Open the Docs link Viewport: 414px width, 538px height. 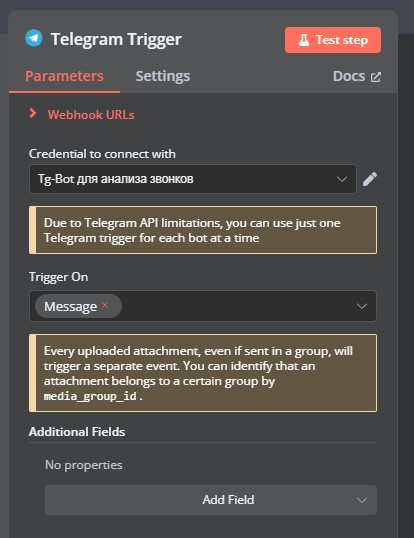click(x=349, y=76)
